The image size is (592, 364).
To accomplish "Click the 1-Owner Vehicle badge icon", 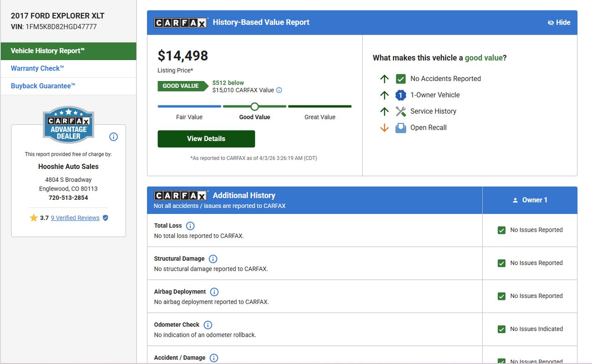I will point(400,95).
